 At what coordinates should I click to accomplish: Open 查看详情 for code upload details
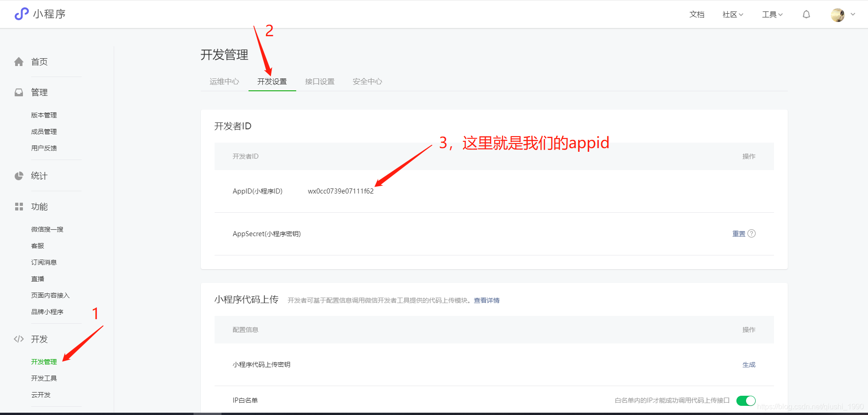pyautogui.click(x=487, y=300)
